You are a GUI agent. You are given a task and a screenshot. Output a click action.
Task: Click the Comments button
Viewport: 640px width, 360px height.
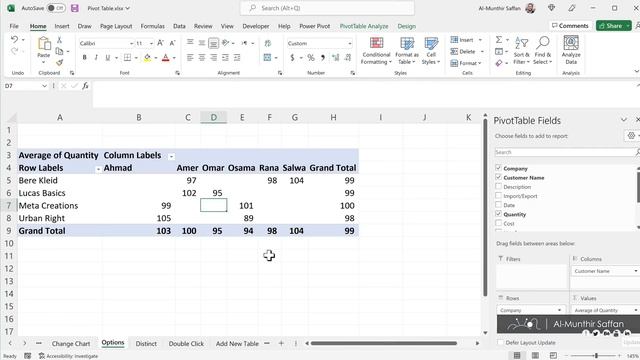coord(570,26)
